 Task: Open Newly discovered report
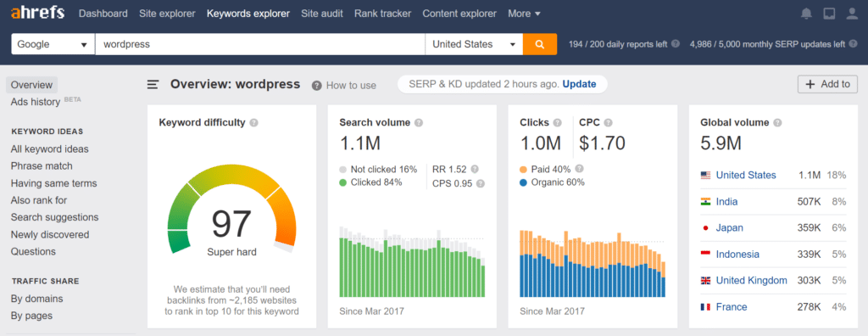pos(50,234)
